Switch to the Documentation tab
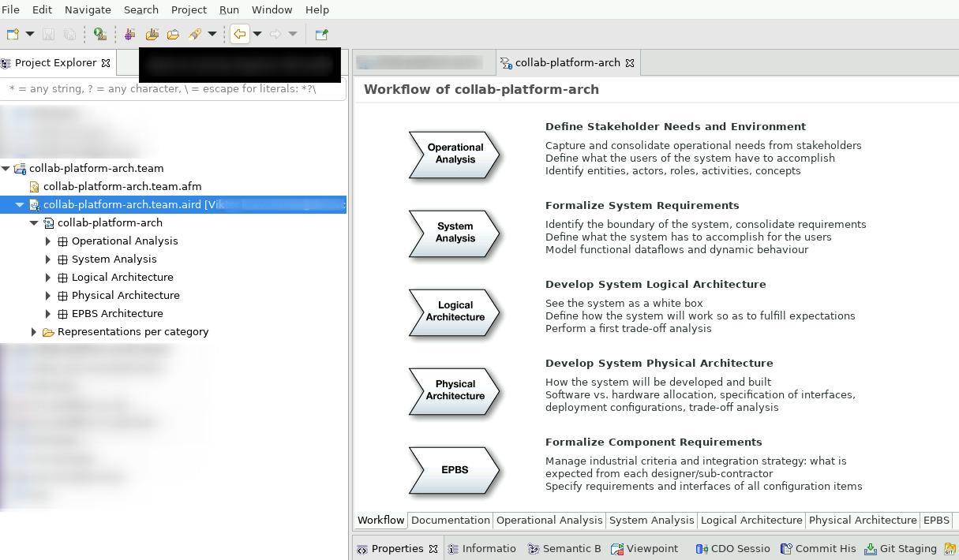Screen dimensions: 959x560 coord(451,520)
